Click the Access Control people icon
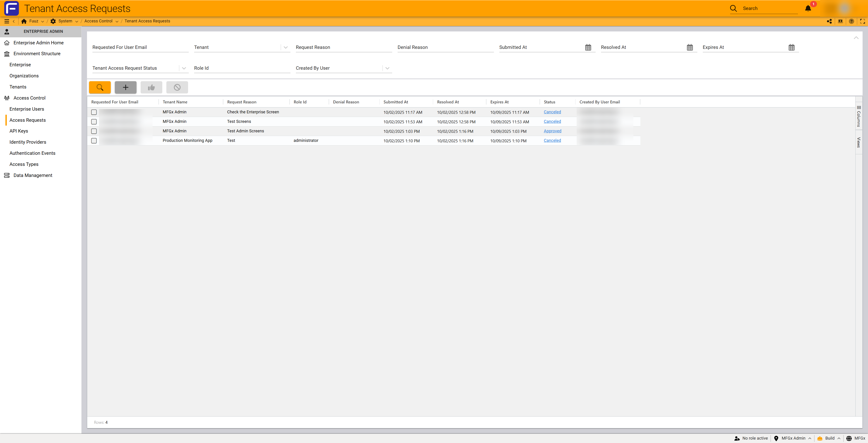 tap(7, 98)
